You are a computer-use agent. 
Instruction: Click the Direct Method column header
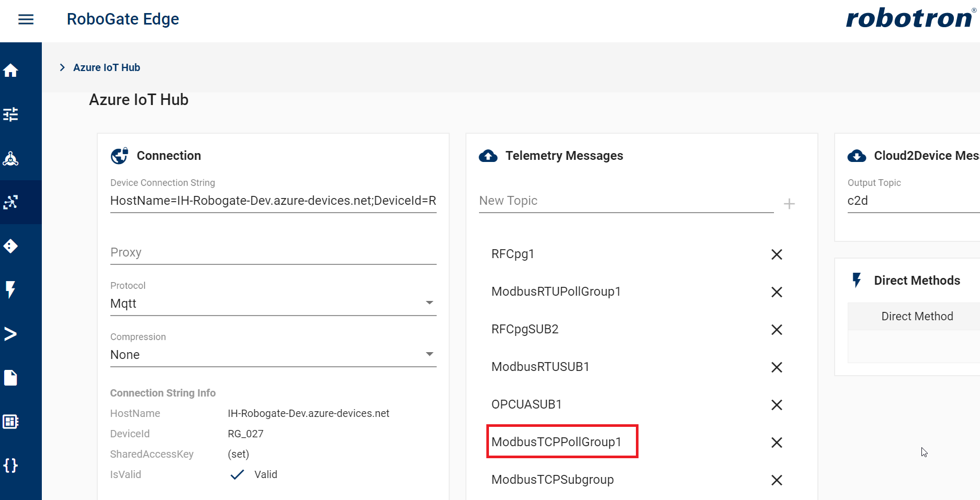(917, 316)
